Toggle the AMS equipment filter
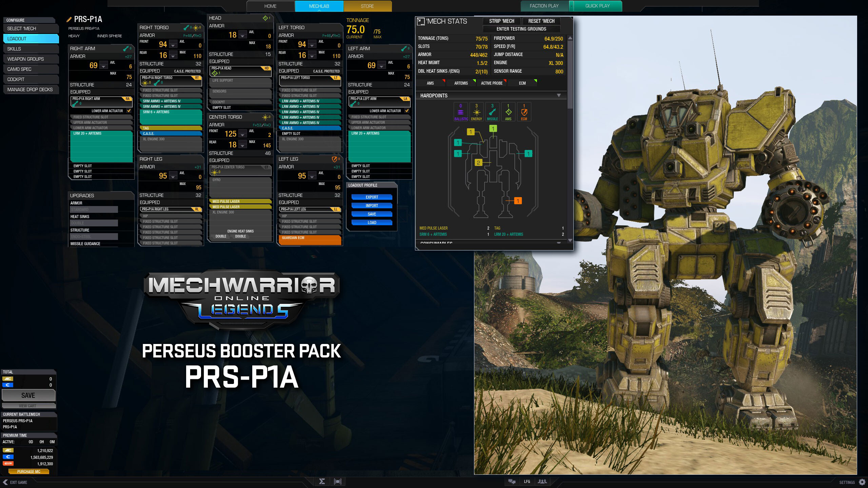The height and width of the screenshot is (488, 868). coord(431,83)
